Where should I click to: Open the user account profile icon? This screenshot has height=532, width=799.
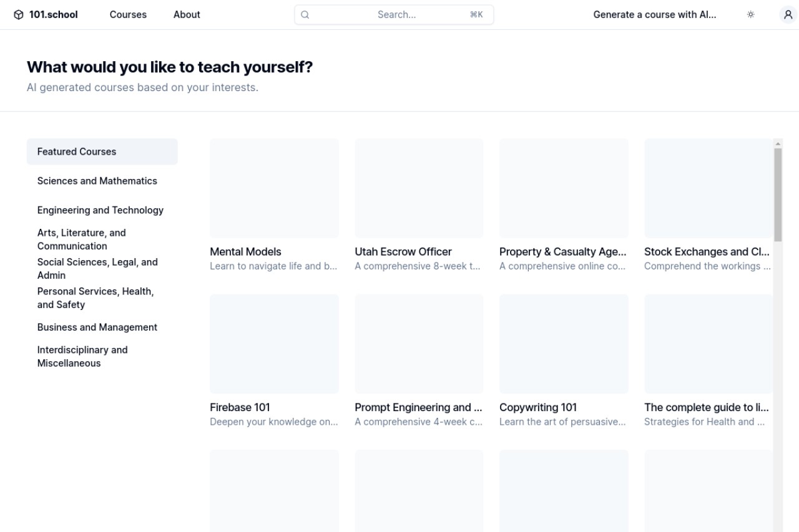[788, 14]
